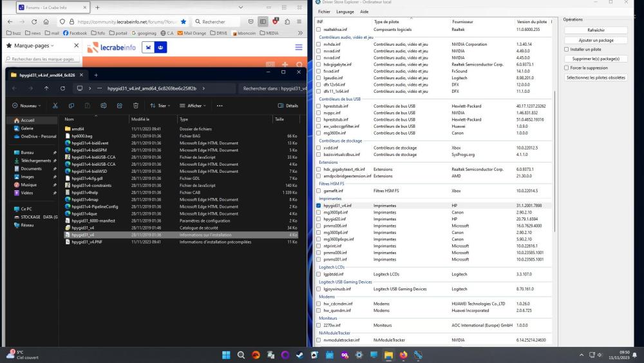Check the 'Installer un pilote' checkbox
This screenshot has height=363, width=644.
pos(567,49)
